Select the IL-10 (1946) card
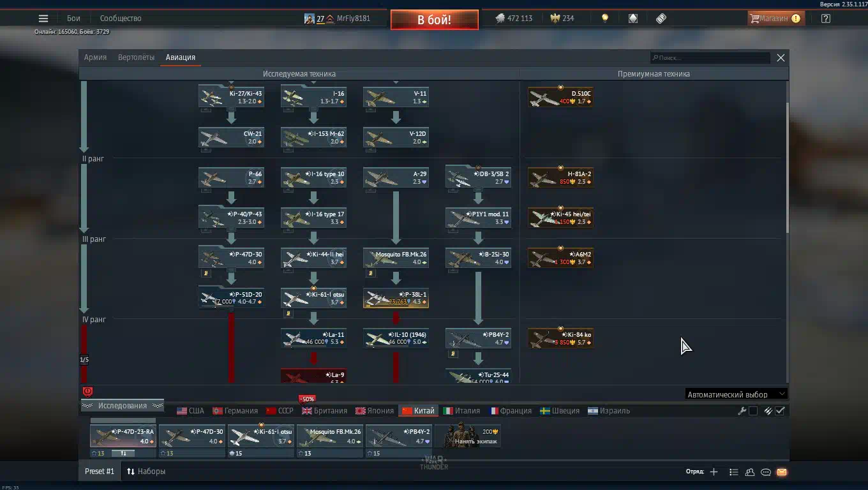This screenshot has height=490, width=868. (396, 338)
